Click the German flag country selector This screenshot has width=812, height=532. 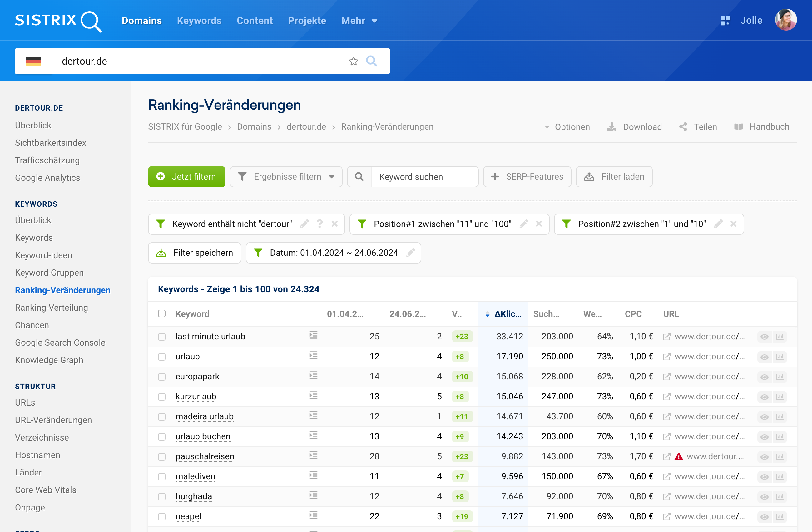click(33, 61)
